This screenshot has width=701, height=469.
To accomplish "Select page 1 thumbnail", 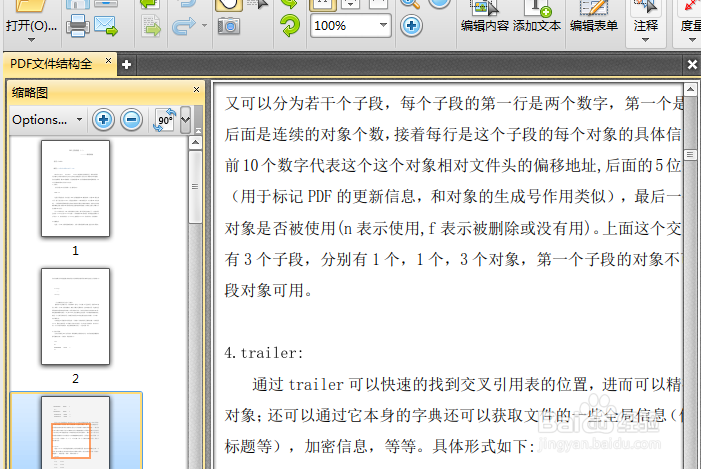I will click(75, 189).
